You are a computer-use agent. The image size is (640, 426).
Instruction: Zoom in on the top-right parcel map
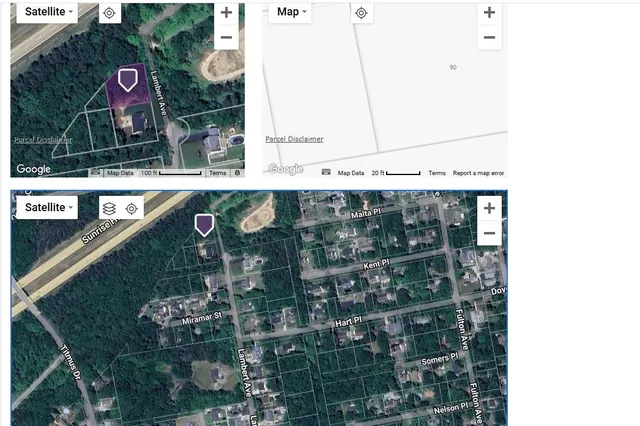(x=488, y=13)
